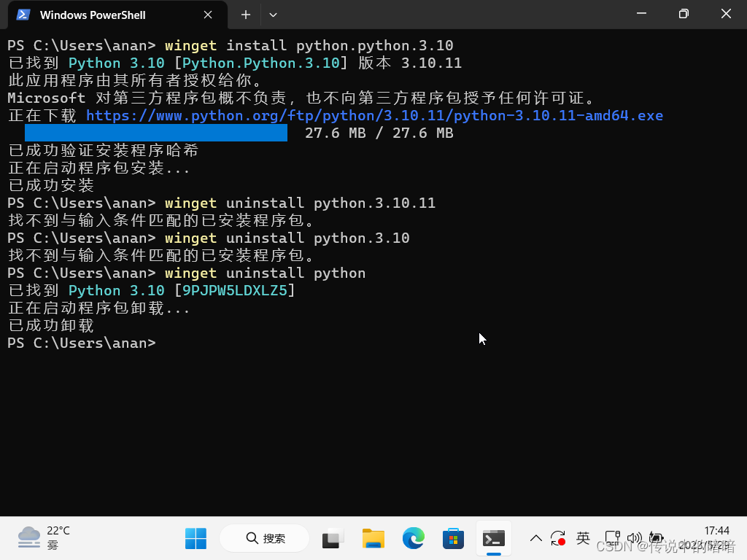Image resolution: width=747 pixels, height=560 pixels.
Task: Restore down the terminal window
Action: point(684,14)
